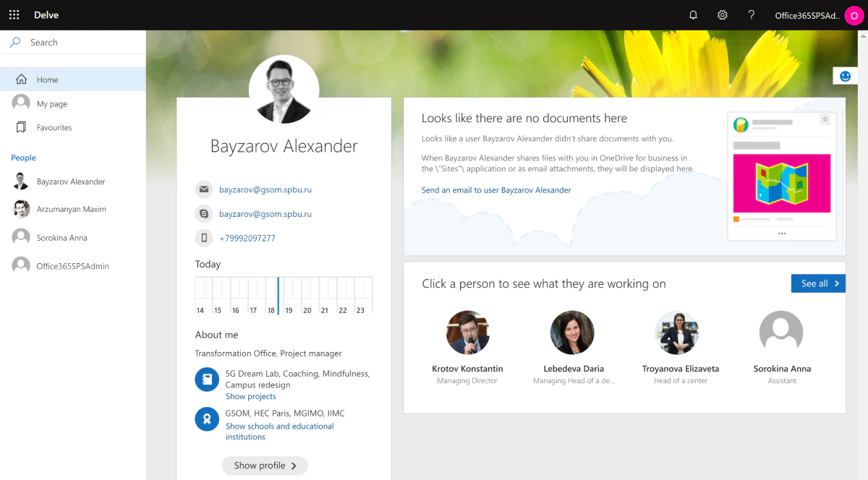The height and width of the screenshot is (480, 868).
Task: Open Favourites in the sidebar
Action: tap(54, 128)
